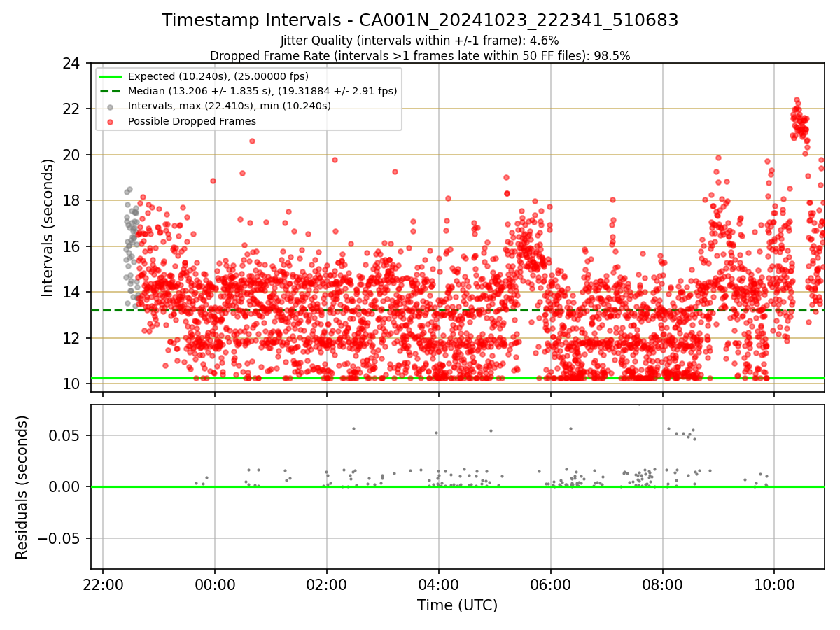The width and height of the screenshot is (840, 630).
Task: Click the 14 y-axis tick label
Action: [x=71, y=292]
